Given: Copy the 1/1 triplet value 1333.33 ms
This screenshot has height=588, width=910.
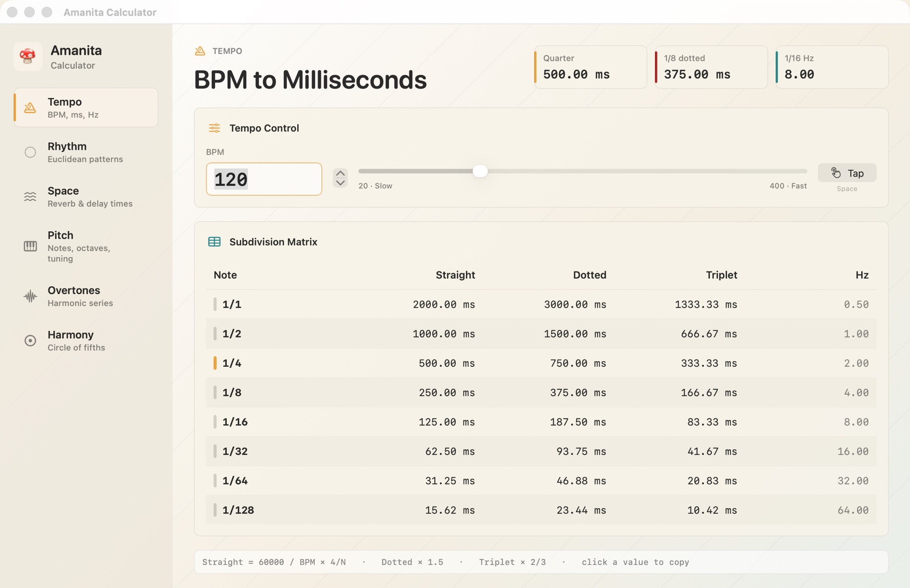Looking at the screenshot, I should [x=706, y=305].
